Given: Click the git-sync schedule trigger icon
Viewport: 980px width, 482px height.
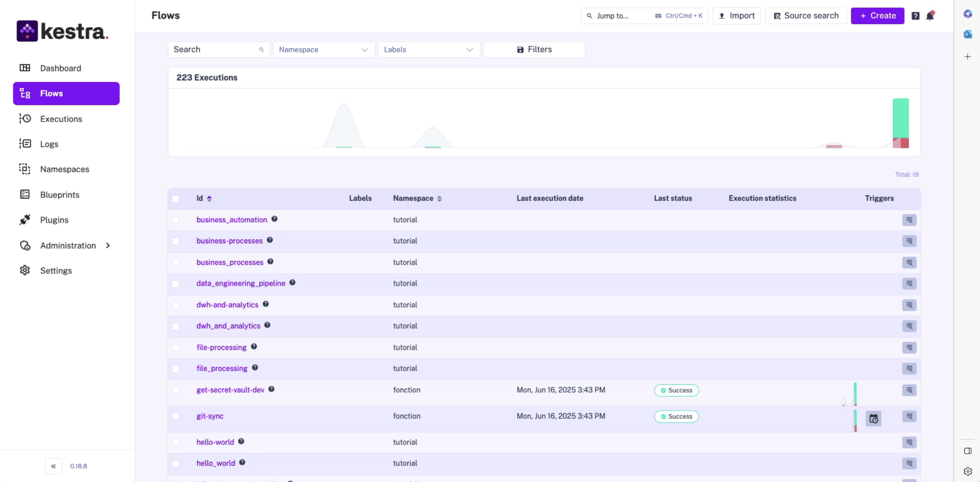Looking at the screenshot, I should click(x=873, y=418).
